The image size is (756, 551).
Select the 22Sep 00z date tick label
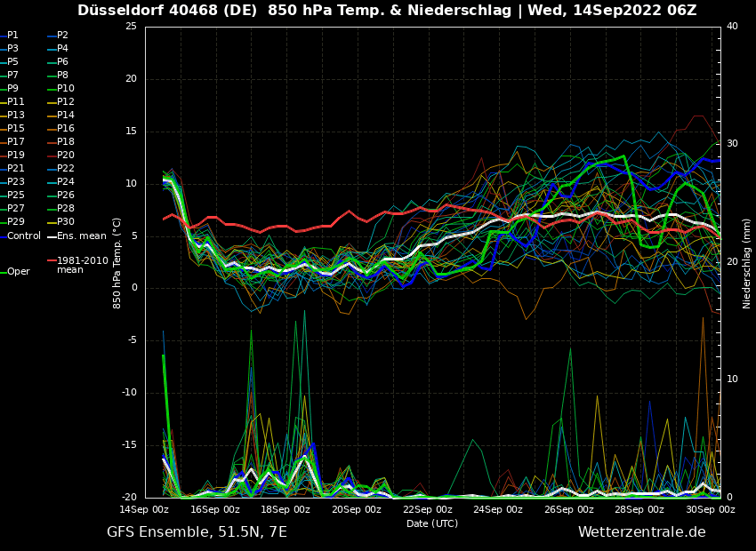pos(428,510)
